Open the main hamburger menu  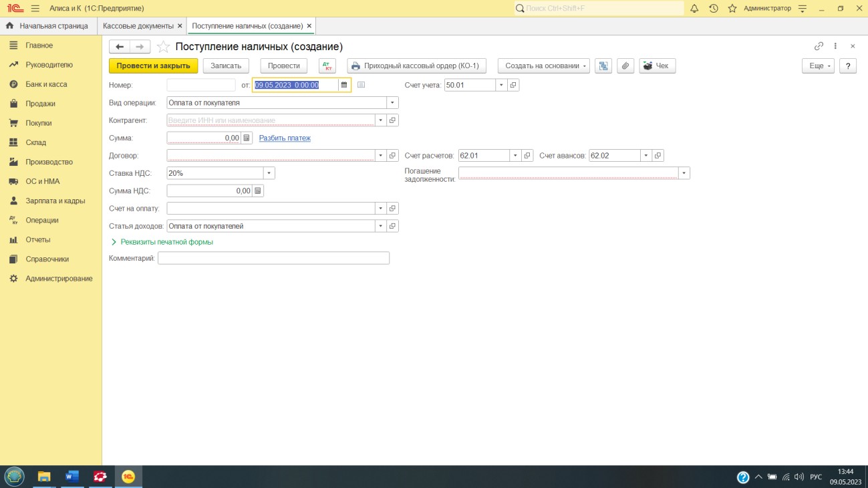[x=35, y=8]
